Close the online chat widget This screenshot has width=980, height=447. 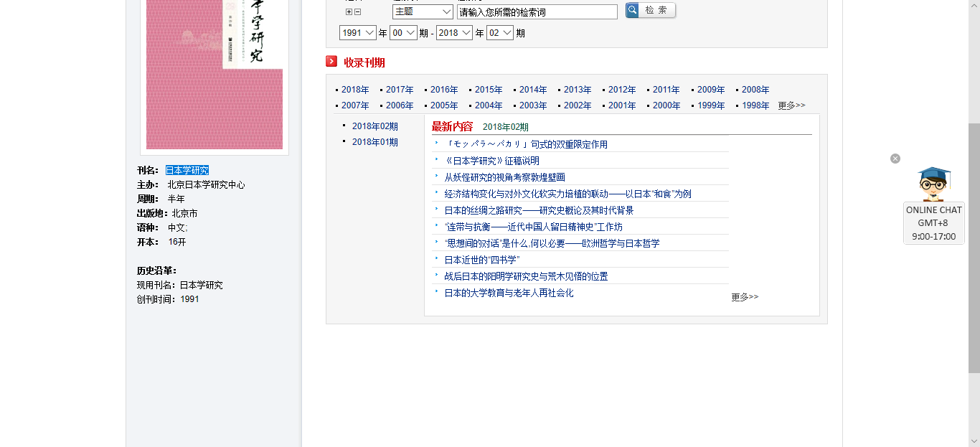pos(895,159)
